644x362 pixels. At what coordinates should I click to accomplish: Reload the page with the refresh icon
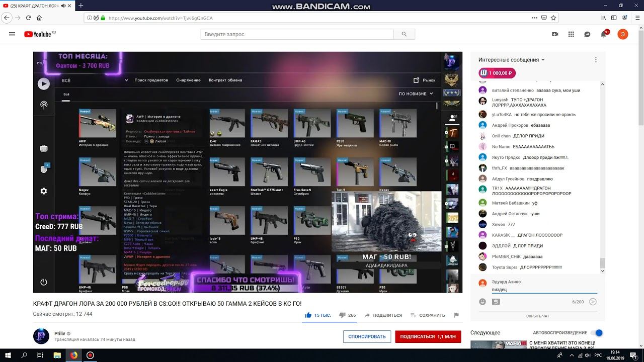[x=29, y=18]
